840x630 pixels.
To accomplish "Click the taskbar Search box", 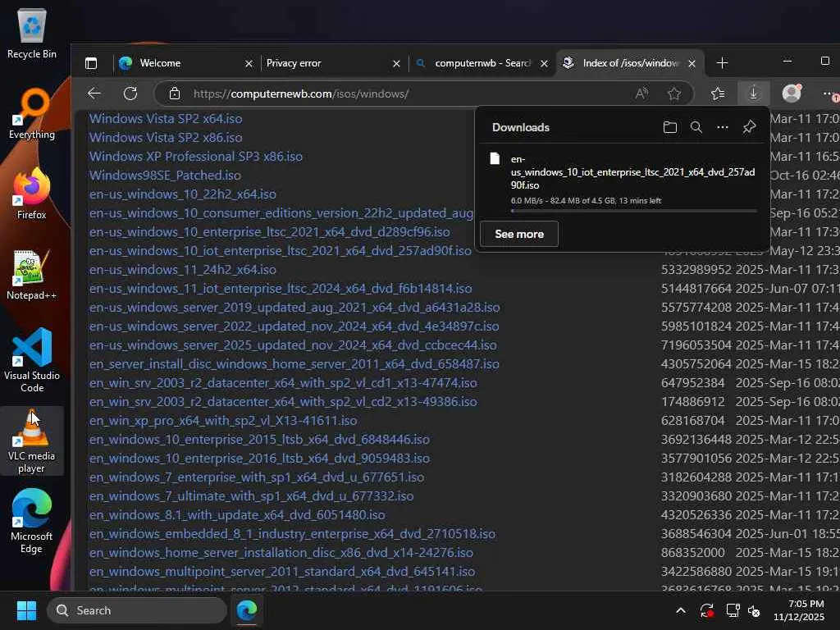I will point(137,610).
